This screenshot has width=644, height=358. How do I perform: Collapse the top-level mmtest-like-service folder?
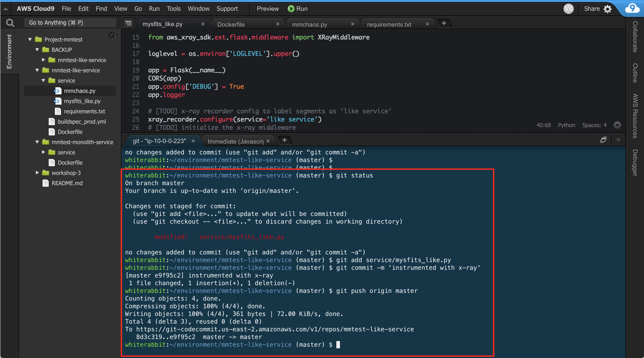(x=37, y=70)
